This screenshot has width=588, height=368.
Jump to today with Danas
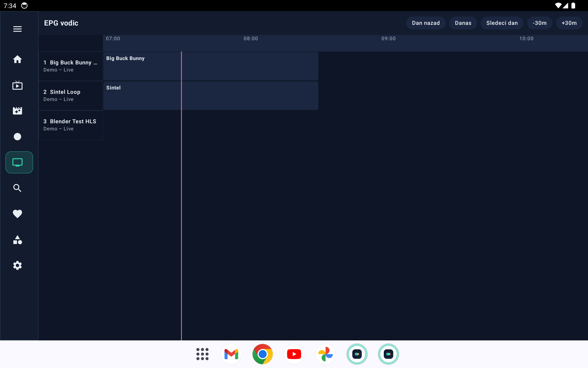463,23
